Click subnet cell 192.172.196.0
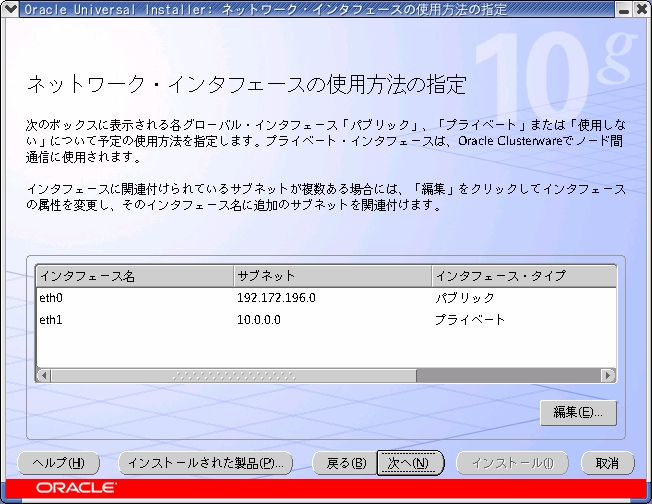652x504 pixels. click(x=276, y=298)
